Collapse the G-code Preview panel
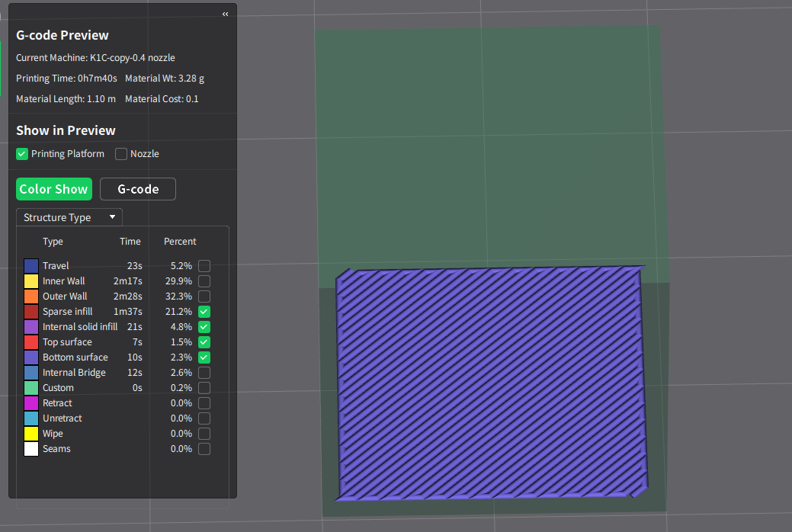The height and width of the screenshot is (532, 792). (x=225, y=14)
